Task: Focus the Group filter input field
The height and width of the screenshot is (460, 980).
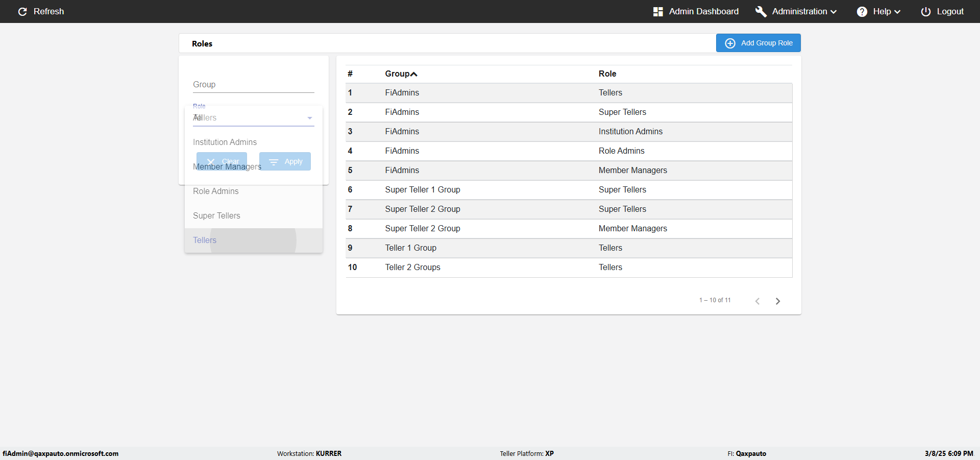Action: click(x=254, y=85)
